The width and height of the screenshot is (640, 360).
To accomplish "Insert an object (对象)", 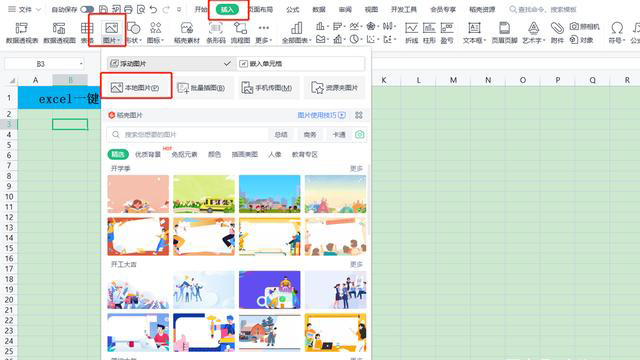I will [581, 40].
